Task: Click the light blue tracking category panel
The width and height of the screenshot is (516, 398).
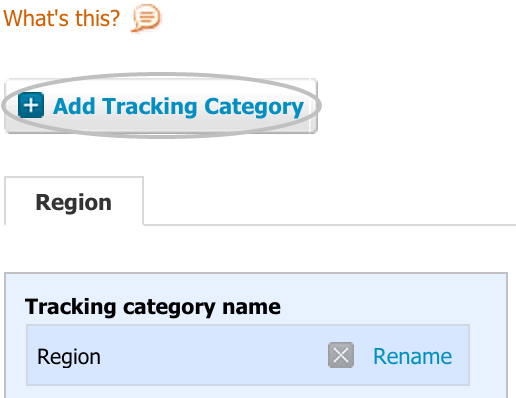Action: coord(256,335)
